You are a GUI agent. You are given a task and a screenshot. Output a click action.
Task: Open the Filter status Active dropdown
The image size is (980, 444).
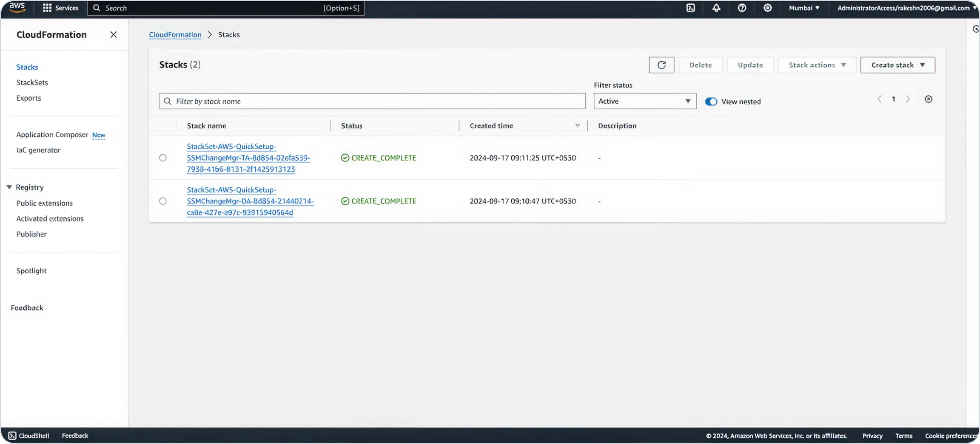click(644, 101)
